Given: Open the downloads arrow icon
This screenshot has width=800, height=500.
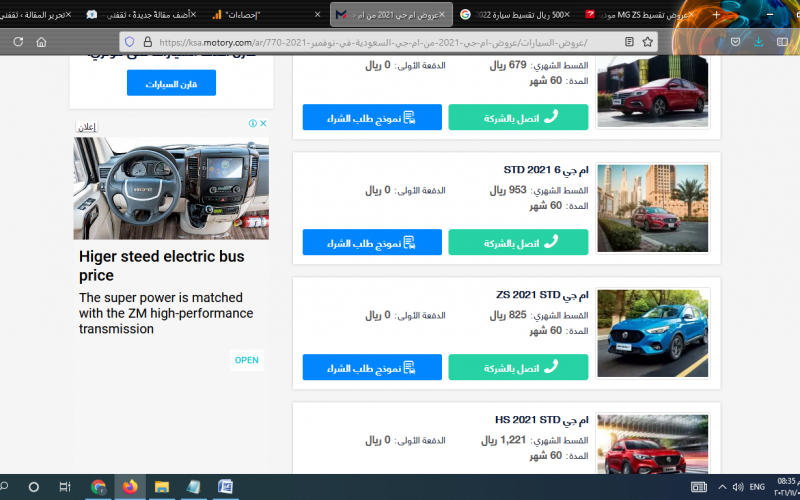Looking at the screenshot, I should click(x=759, y=42).
